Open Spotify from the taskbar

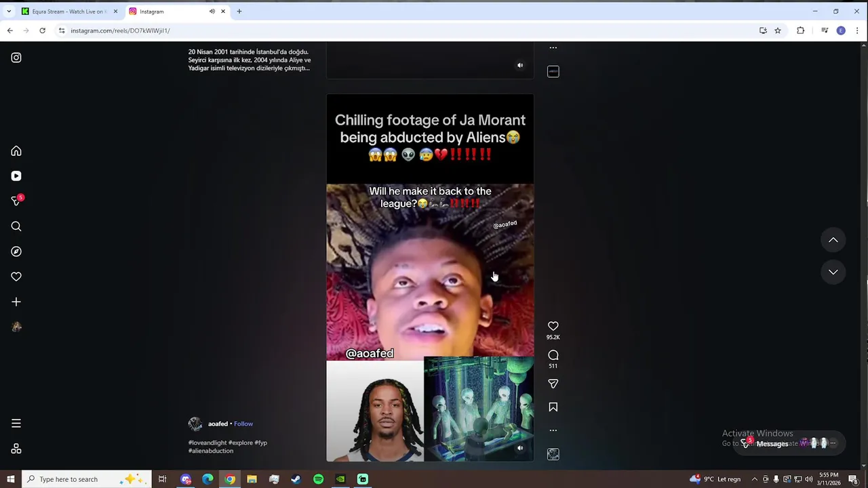(x=319, y=479)
